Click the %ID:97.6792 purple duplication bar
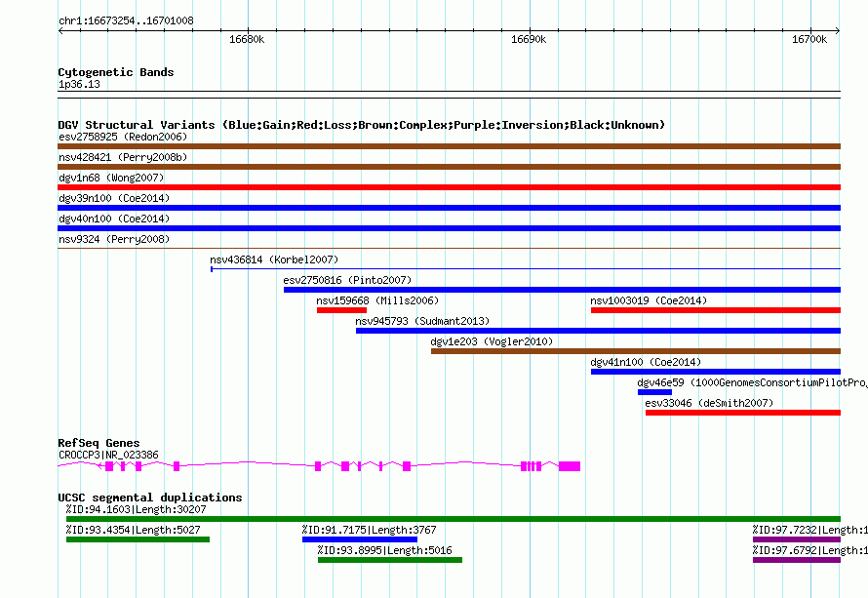 tap(797, 560)
